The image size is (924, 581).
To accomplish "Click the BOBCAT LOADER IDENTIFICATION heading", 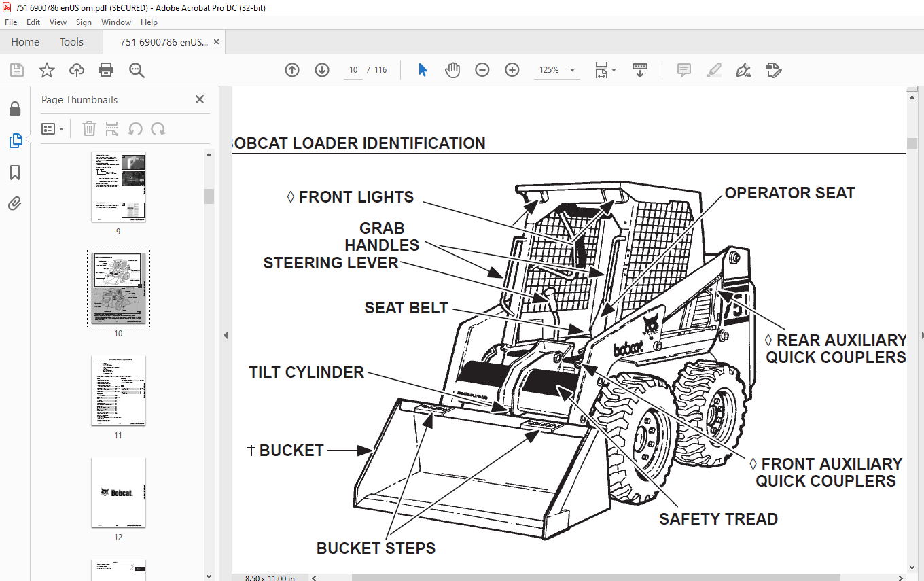I will (x=359, y=143).
